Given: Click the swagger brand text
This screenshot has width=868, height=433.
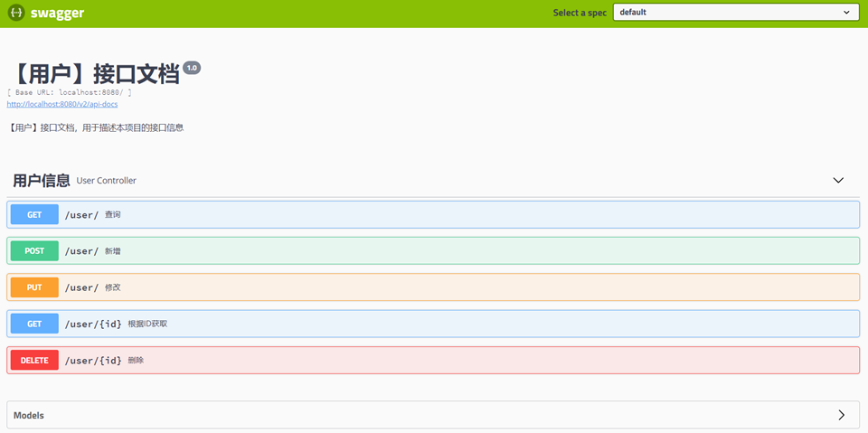Looking at the screenshot, I should pos(57,14).
